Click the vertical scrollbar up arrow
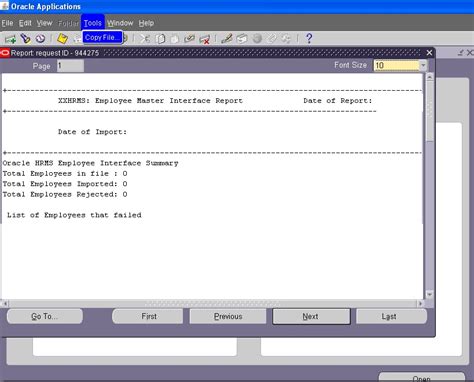The width and height of the screenshot is (474, 382). point(430,77)
